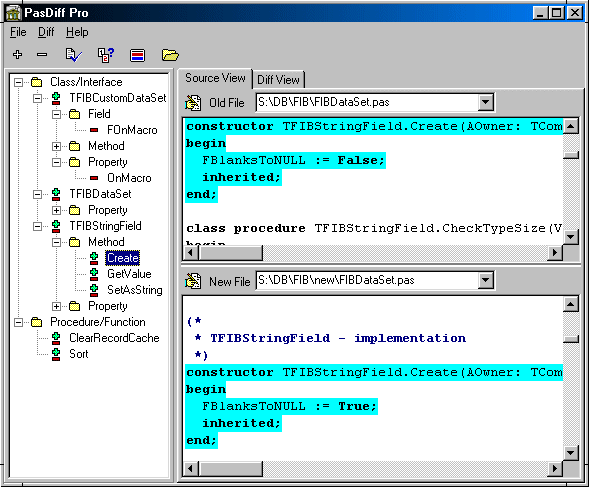Click the Field folder icon

pos(74,114)
